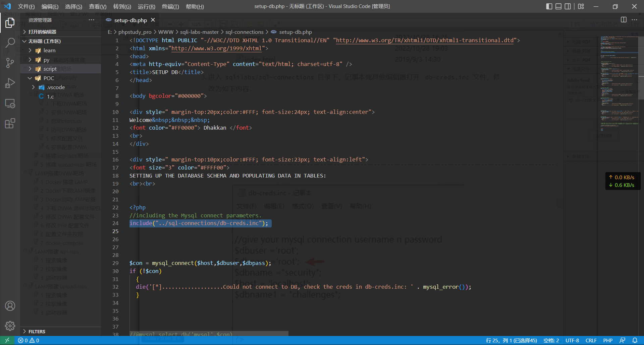Expand the .vscode folder

60,87
